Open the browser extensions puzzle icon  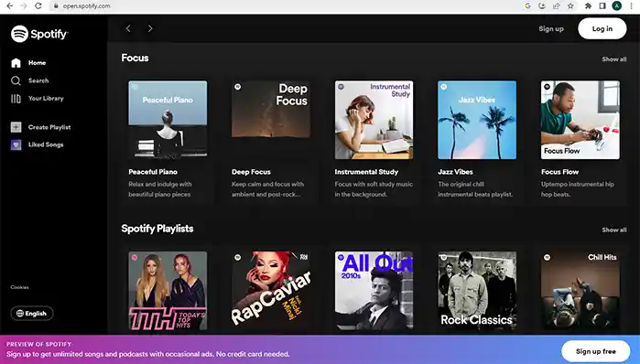[x=588, y=5]
